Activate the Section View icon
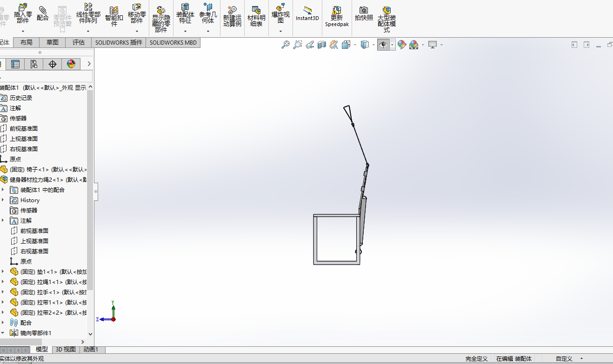613x364 pixels. point(322,45)
